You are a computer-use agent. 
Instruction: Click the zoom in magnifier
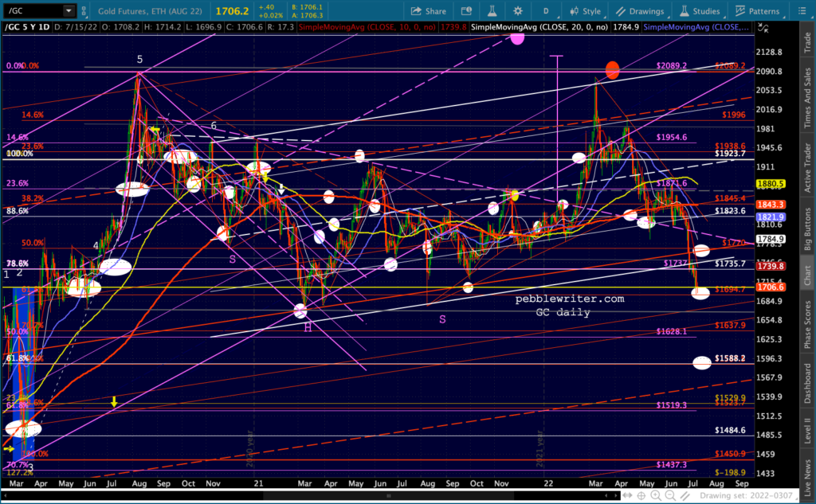click(656, 496)
